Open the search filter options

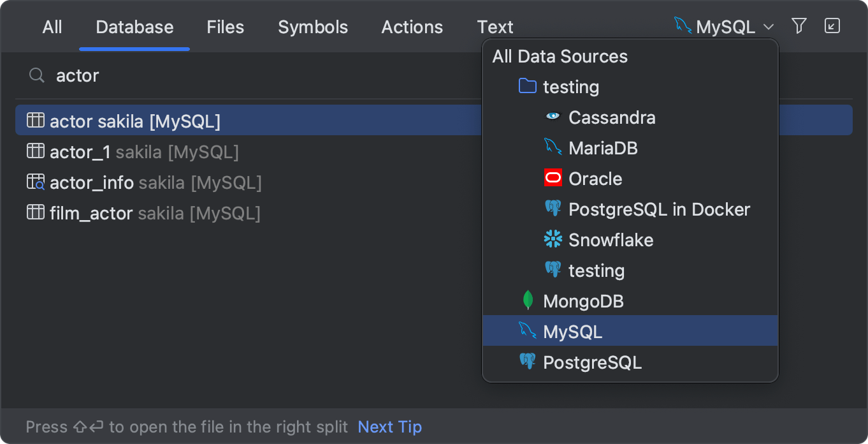pos(799,26)
